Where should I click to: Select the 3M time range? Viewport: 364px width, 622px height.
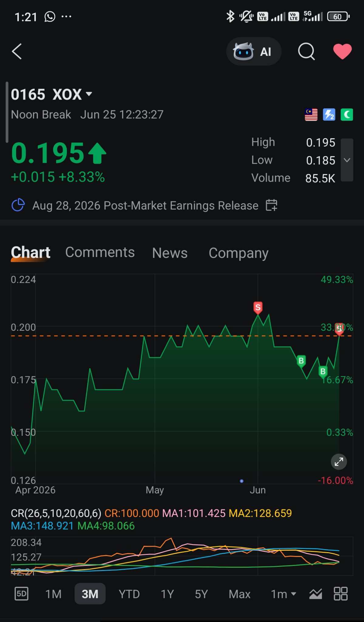point(90,594)
